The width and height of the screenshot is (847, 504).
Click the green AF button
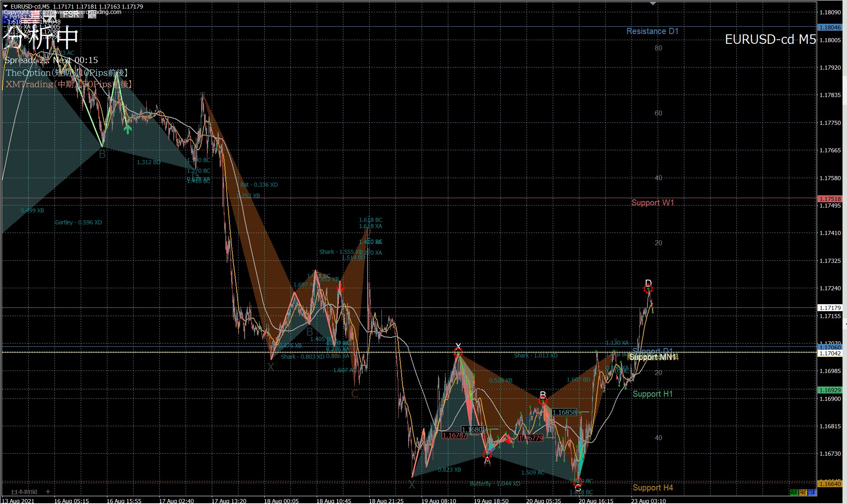point(794,492)
